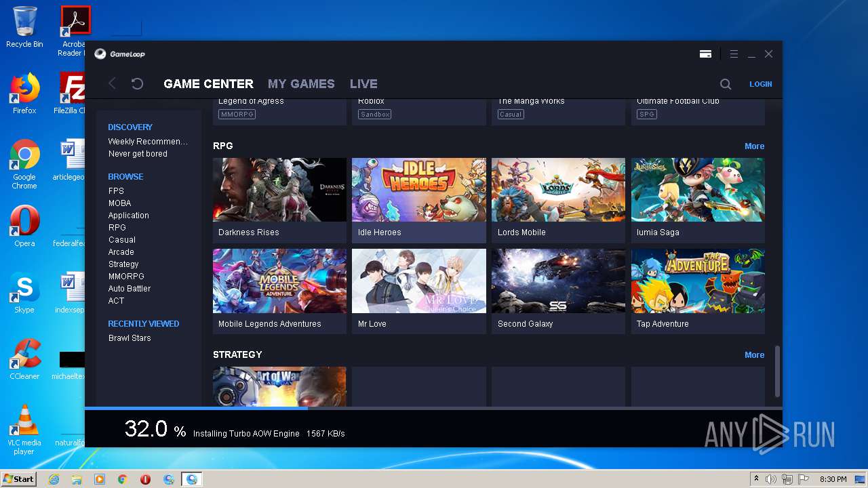Image resolution: width=868 pixels, height=488 pixels.
Task: Open Lumia Saga game thumbnail
Action: pos(698,190)
